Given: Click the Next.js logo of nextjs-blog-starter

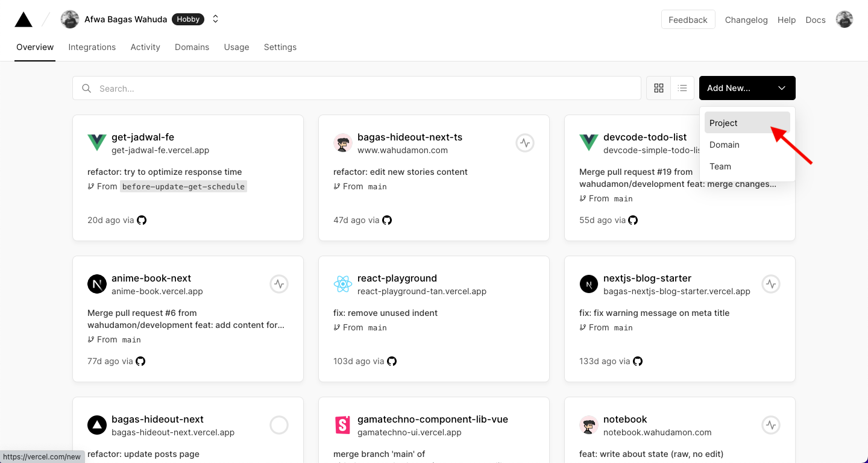Looking at the screenshot, I should click(x=589, y=284).
